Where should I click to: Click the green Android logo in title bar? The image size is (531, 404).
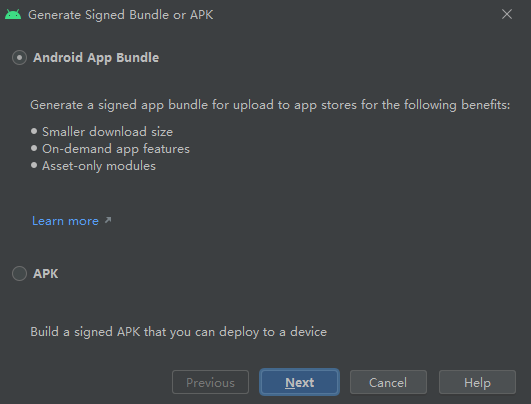click(x=13, y=15)
